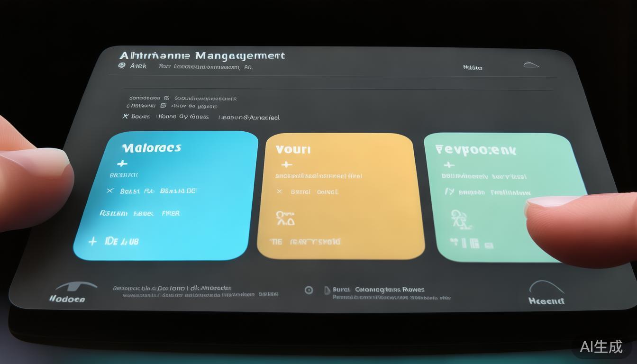Toggle the X mark in the blue card
637x364 pixels.
110,191
